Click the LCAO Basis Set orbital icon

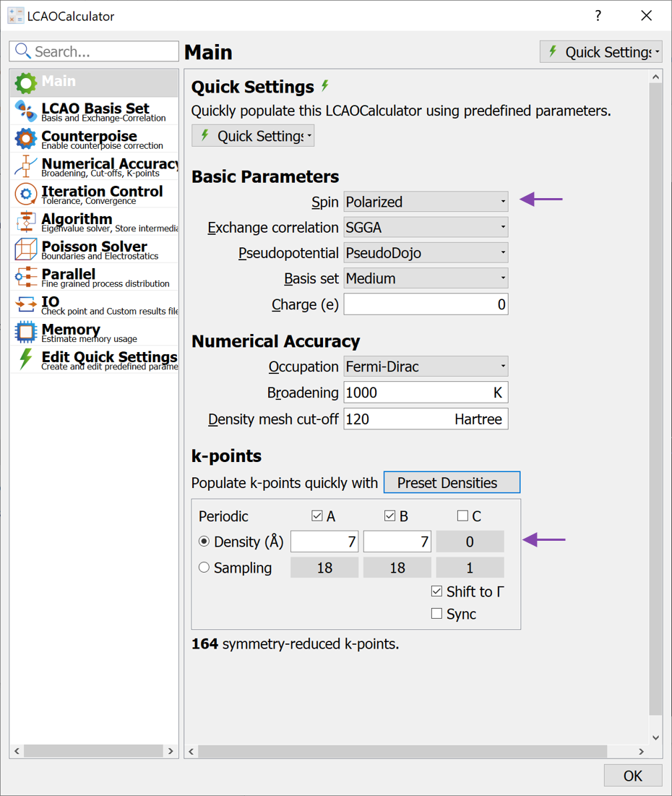point(25,111)
